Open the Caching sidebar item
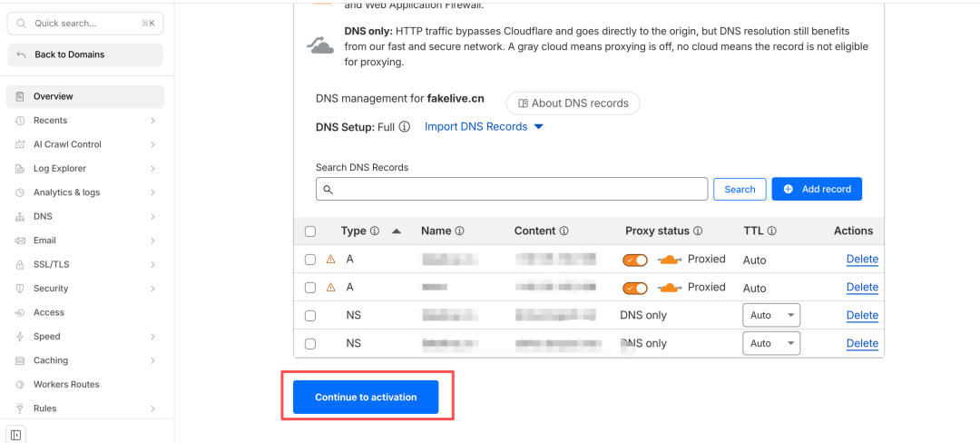980x443 pixels. (x=85, y=360)
